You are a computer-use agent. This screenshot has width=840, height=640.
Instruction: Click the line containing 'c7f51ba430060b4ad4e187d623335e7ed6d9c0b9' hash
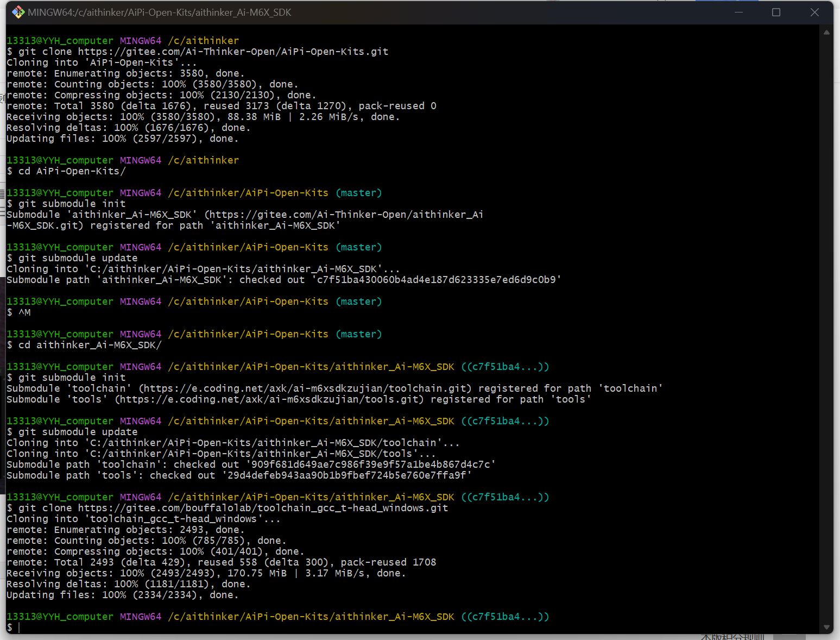pyautogui.click(x=284, y=280)
